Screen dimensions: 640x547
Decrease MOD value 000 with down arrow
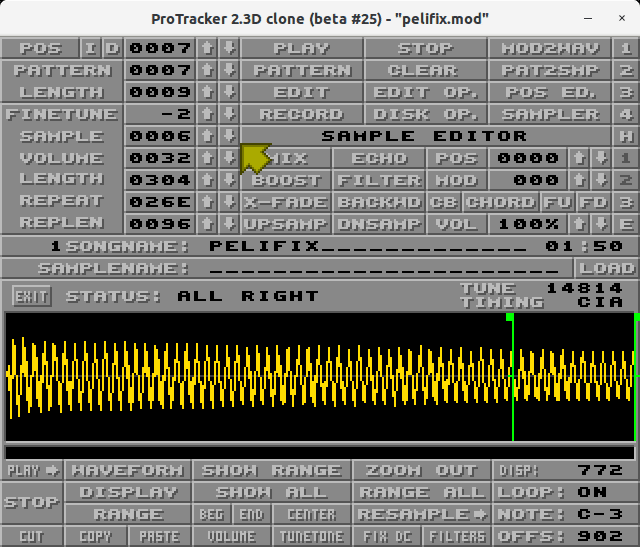click(601, 180)
